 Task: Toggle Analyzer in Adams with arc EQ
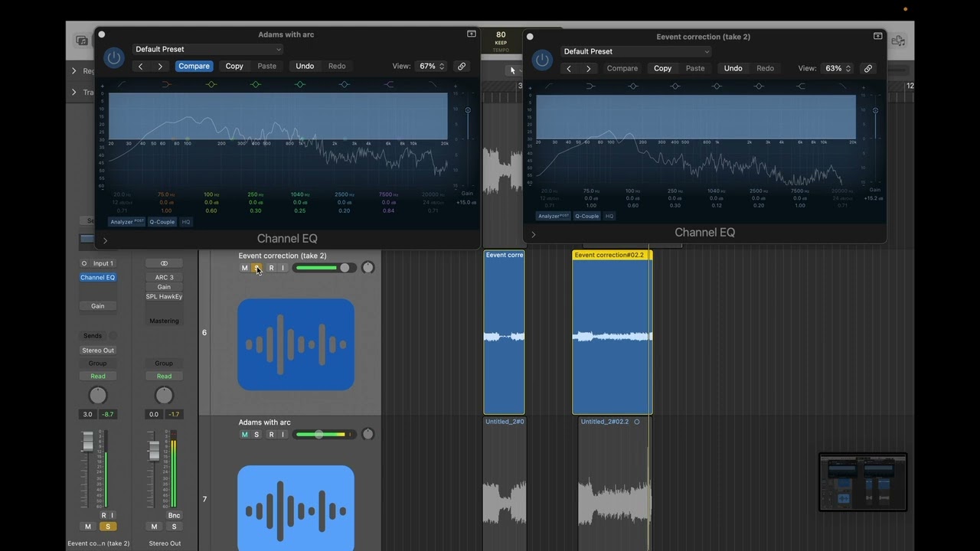(127, 222)
